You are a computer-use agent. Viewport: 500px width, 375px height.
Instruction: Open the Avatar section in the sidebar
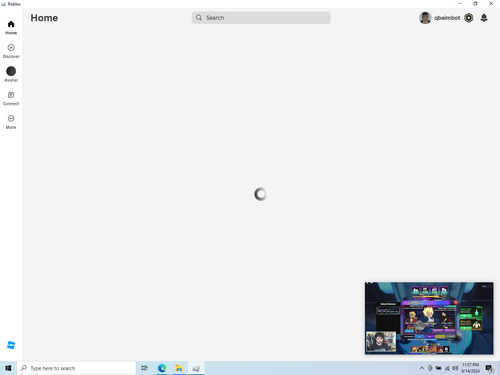coord(11,74)
